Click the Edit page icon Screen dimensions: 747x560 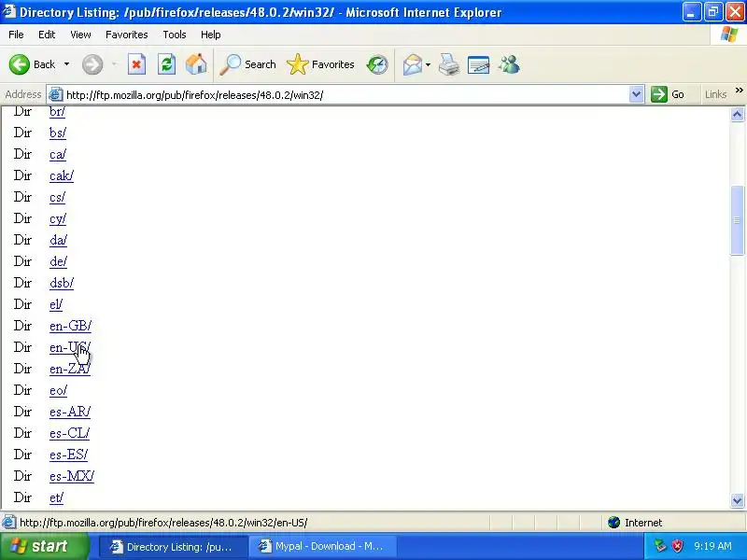(x=479, y=64)
